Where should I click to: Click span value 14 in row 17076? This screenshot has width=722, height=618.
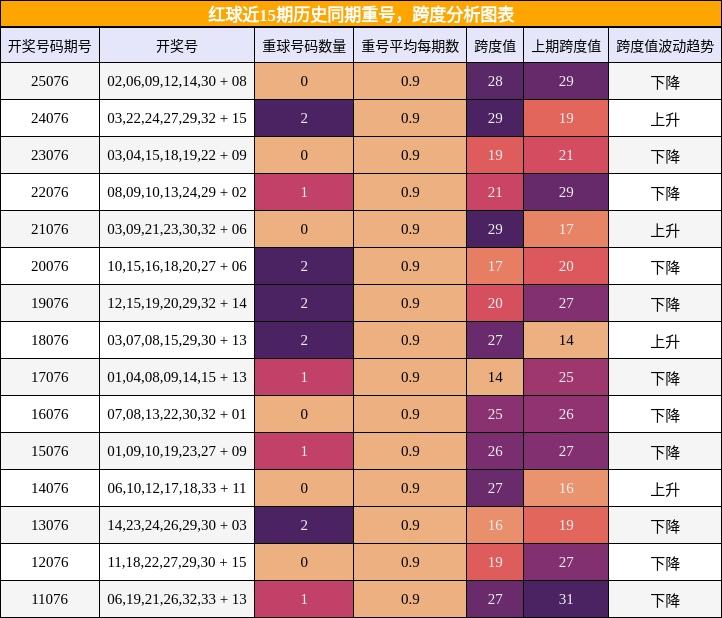[x=495, y=377]
